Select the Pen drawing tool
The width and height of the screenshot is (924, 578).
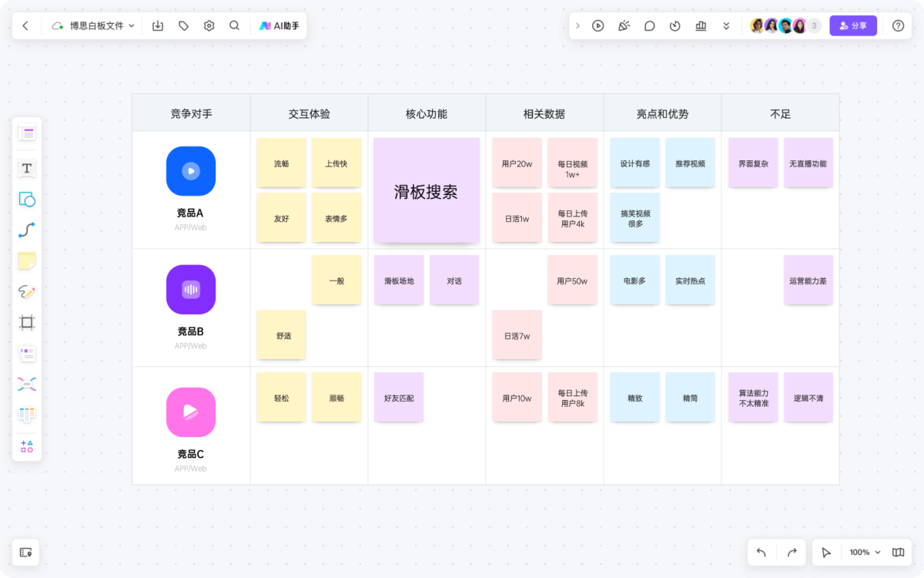26,291
